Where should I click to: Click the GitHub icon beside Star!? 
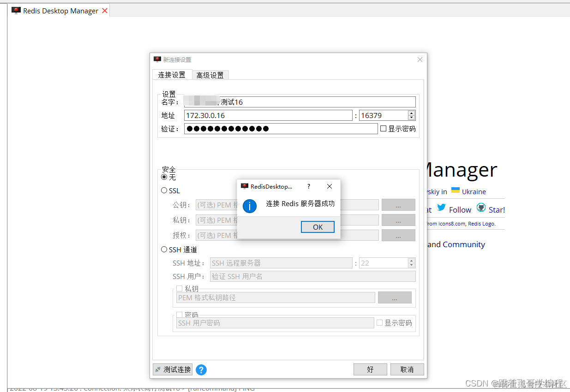(x=481, y=208)
